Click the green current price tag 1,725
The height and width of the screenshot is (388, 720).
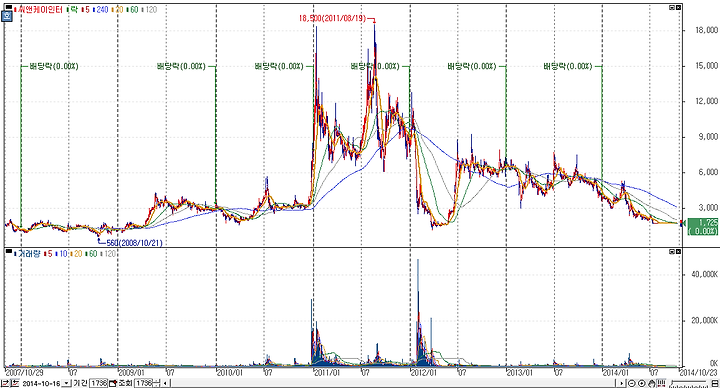(703, 226)
